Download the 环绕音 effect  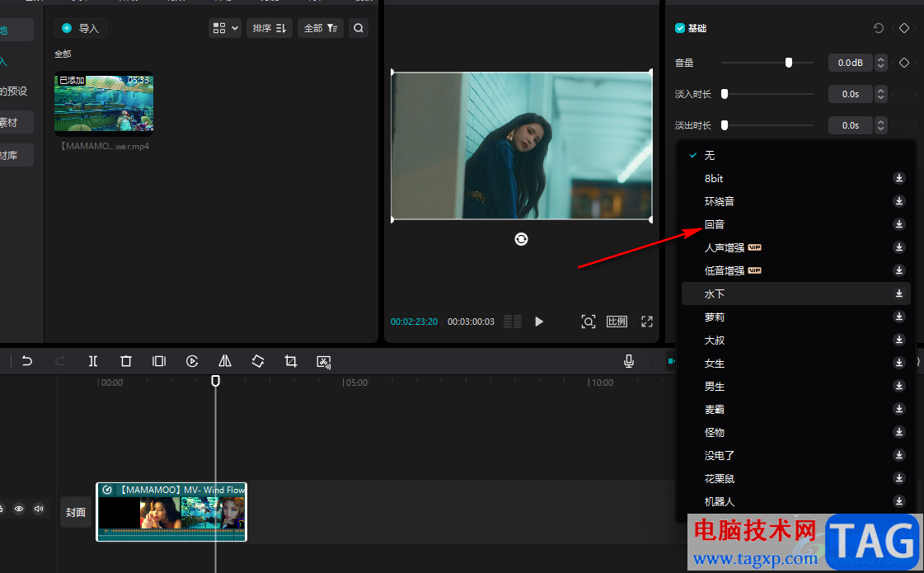[898, 201]
